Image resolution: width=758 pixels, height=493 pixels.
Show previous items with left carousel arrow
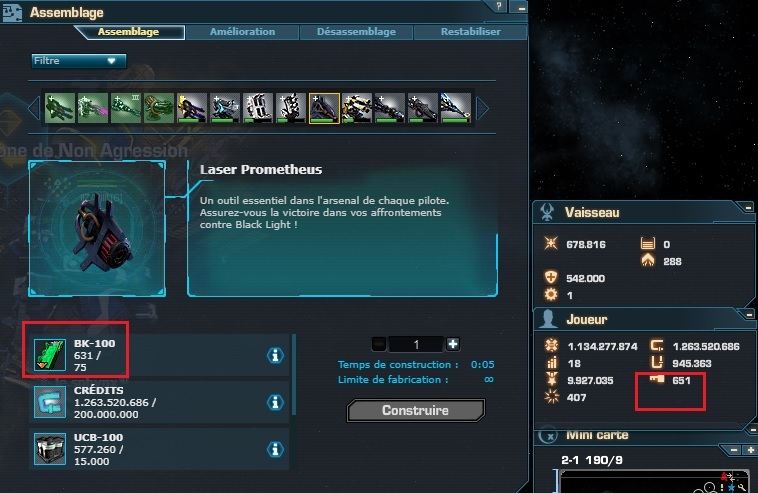tap(34, 108)
